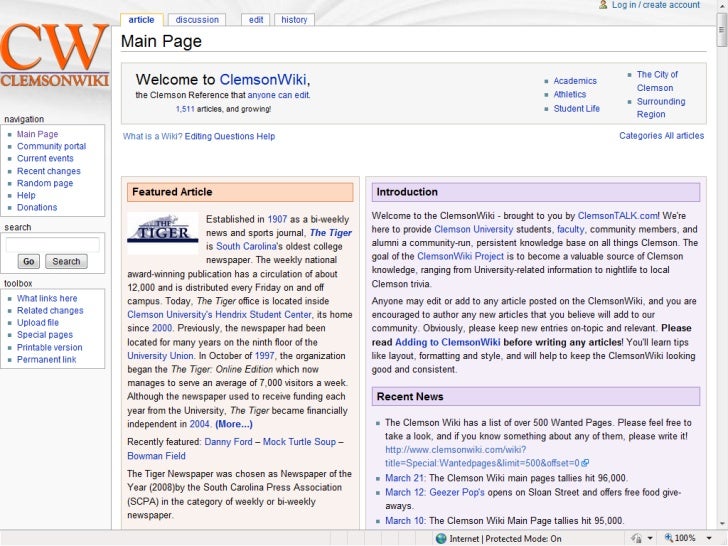Open South Carolina link
Viewport: 728px width, 546px height.
pos(247,247)
